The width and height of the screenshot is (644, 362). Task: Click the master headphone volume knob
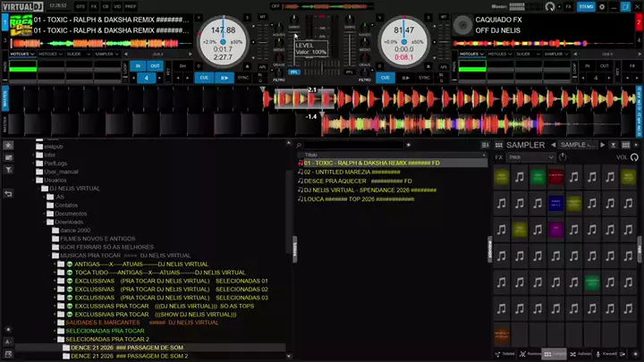(549, 6)
